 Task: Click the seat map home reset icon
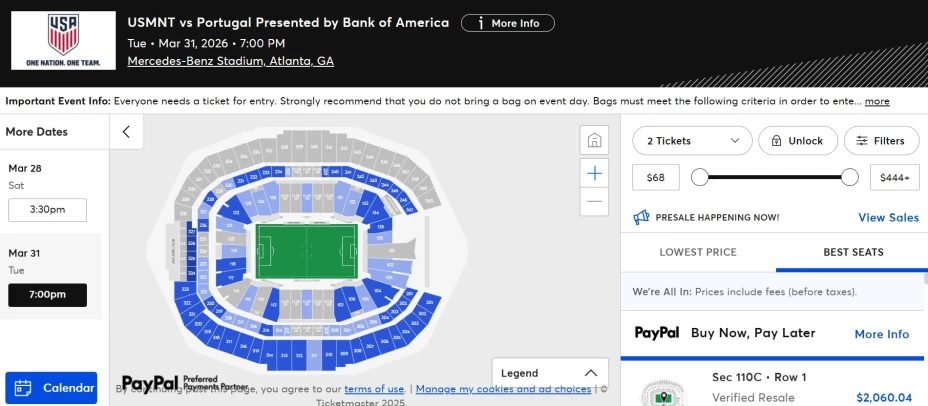pos(594,139)
